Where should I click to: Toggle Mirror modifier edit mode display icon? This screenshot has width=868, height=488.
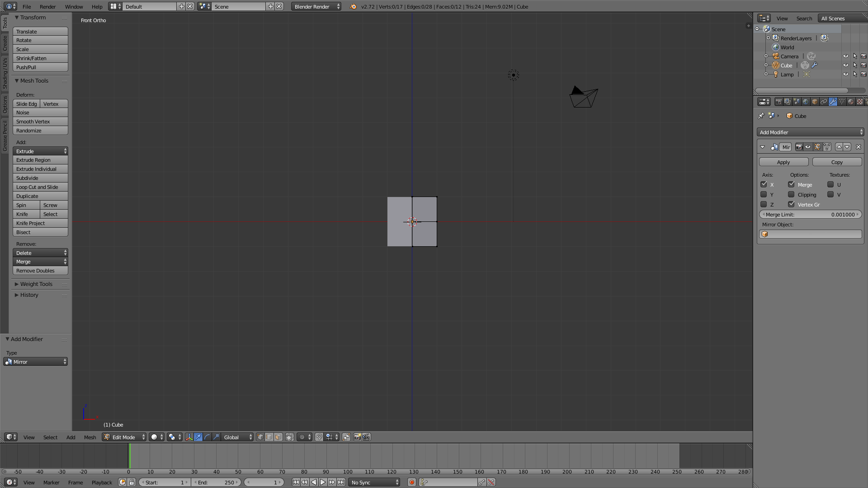817,147
